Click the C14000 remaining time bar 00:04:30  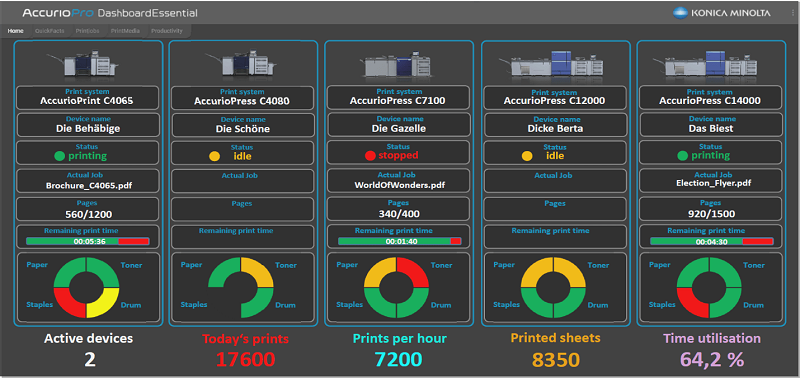(x=711, y=241)
